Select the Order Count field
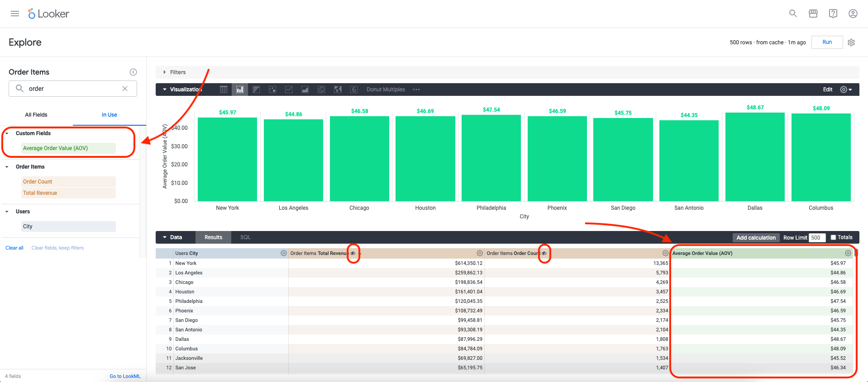 [x=68, y=182]
